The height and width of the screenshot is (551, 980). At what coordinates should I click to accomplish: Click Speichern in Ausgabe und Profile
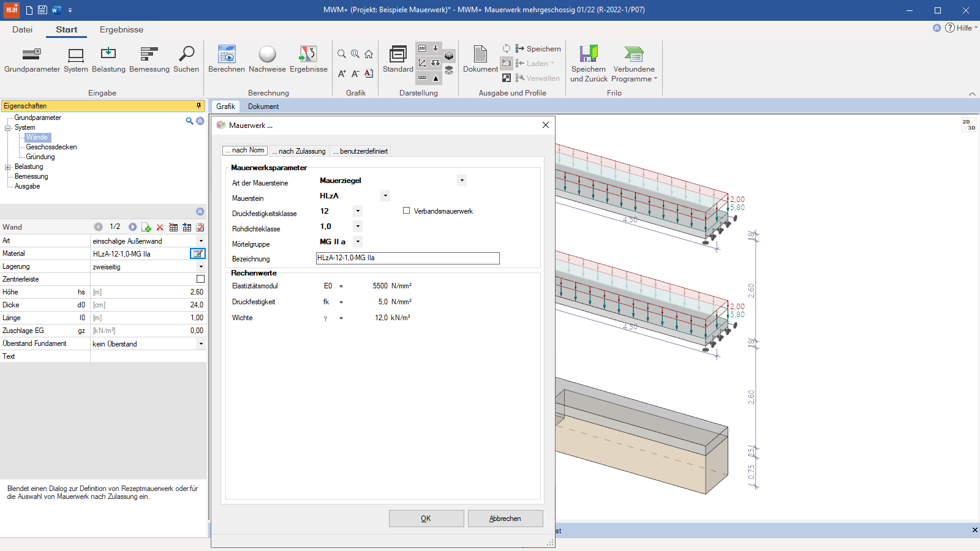[x=538, y=48]
